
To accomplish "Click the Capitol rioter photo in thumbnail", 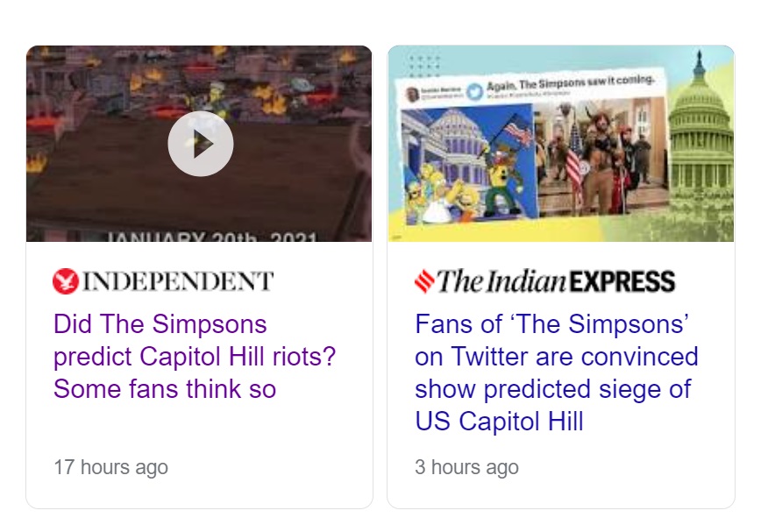I will [x=596, y=162].
